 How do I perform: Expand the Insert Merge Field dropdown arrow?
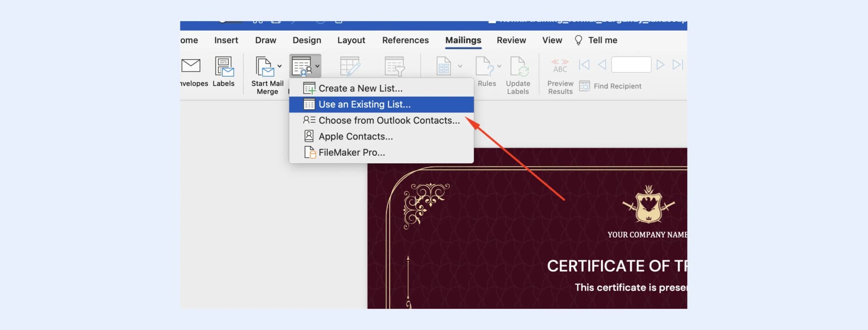[460, 66]
